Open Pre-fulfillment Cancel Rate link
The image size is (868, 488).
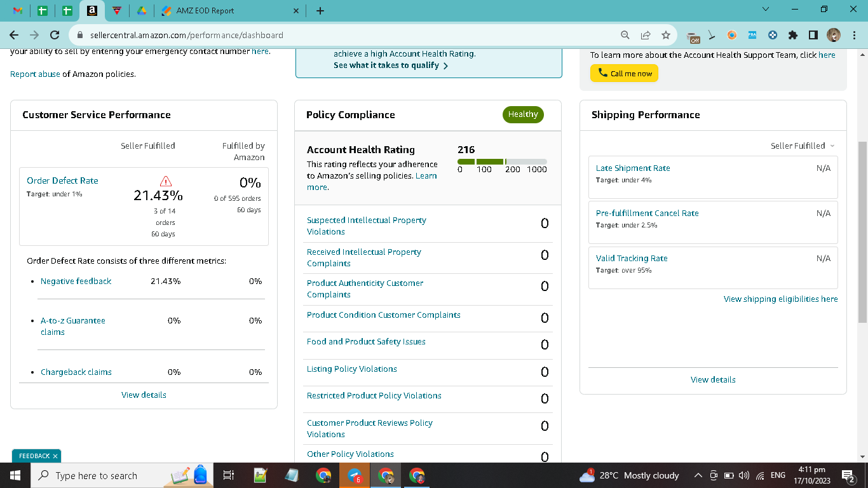point(647,213)
